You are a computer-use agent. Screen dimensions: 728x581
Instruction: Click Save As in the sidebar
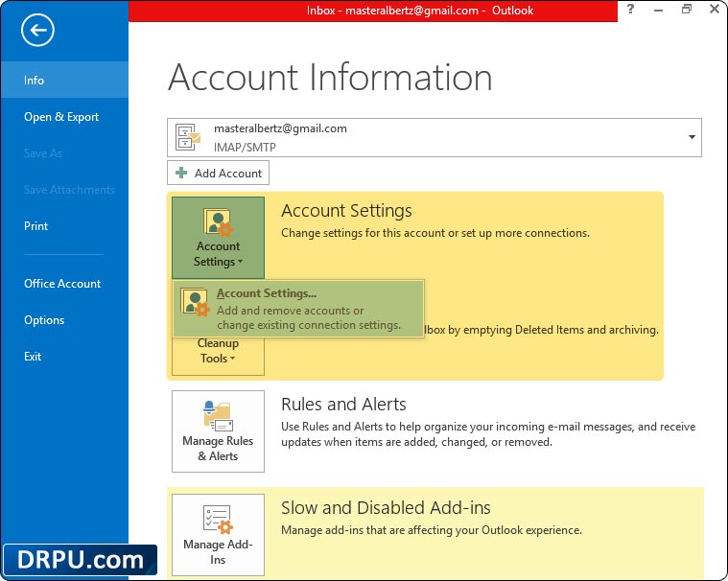click(x=43, y=153)
